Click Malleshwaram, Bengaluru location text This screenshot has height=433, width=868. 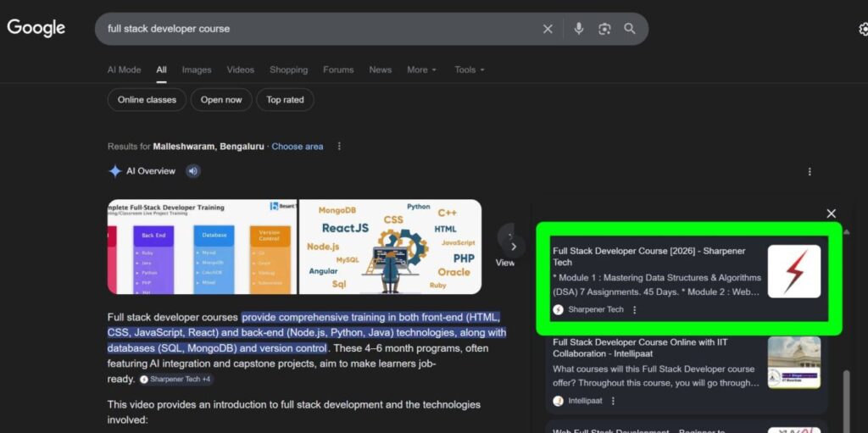tap(209, 147)
